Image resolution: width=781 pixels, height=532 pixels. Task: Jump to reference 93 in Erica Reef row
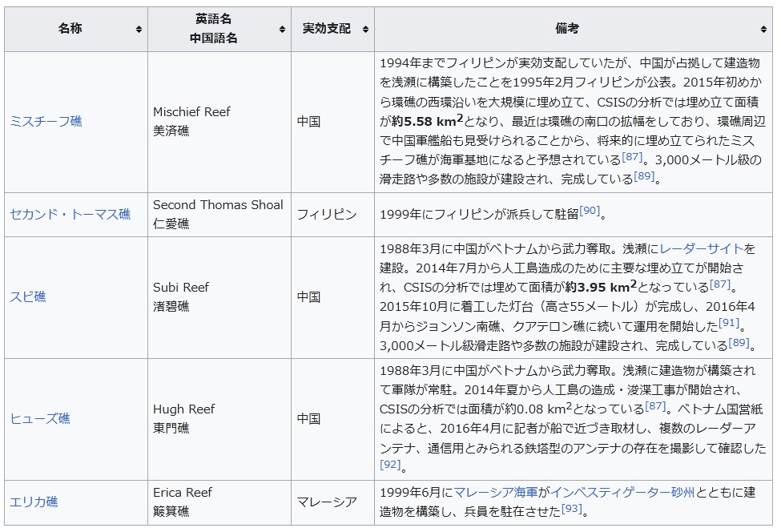[x=571, y=508]
